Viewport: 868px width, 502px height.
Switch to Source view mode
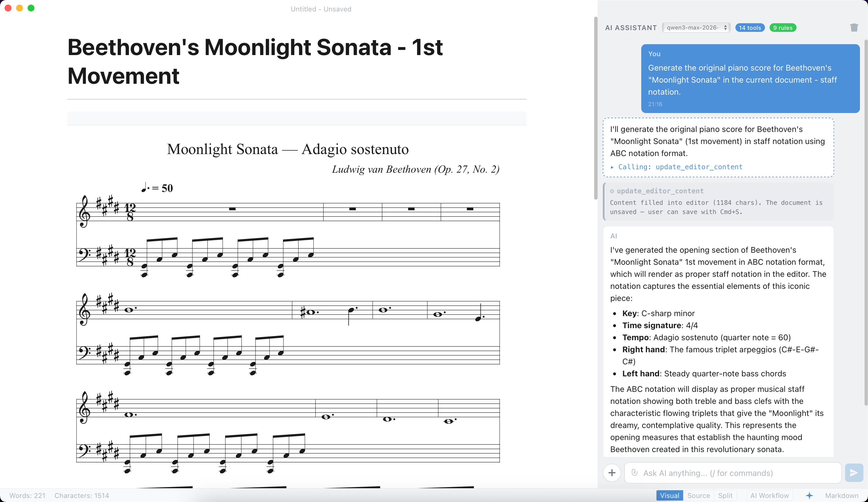tap(698, 495)
